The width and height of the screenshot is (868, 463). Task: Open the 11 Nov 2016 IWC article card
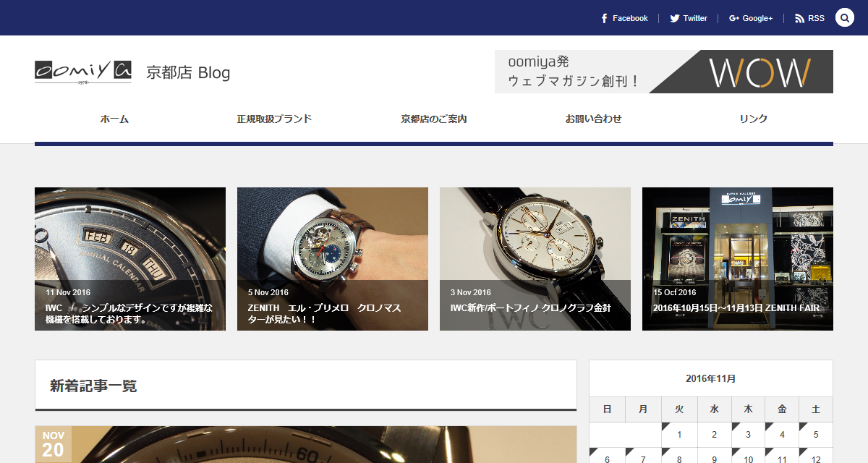(x=130, y=259)
